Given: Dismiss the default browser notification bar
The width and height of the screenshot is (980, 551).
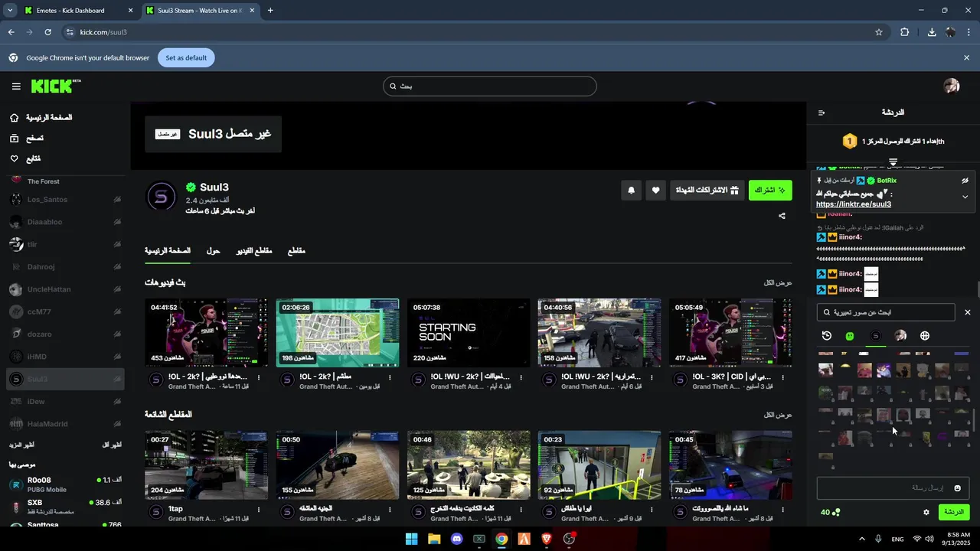Looking at the screenshot, I should click(966, 57).
